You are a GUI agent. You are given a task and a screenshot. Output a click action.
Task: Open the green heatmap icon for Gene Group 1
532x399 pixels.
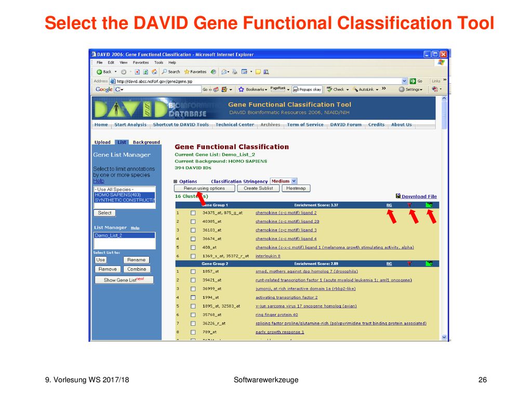[429, 205]
